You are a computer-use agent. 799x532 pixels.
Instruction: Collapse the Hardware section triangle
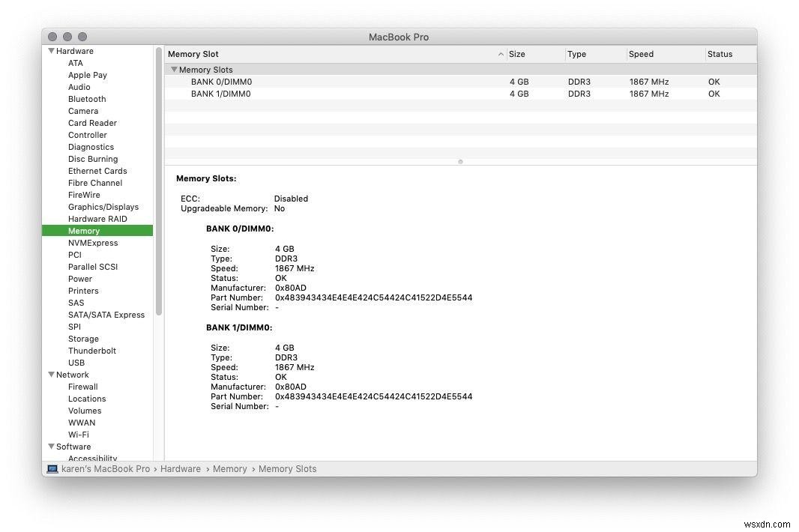coord(51,51)
